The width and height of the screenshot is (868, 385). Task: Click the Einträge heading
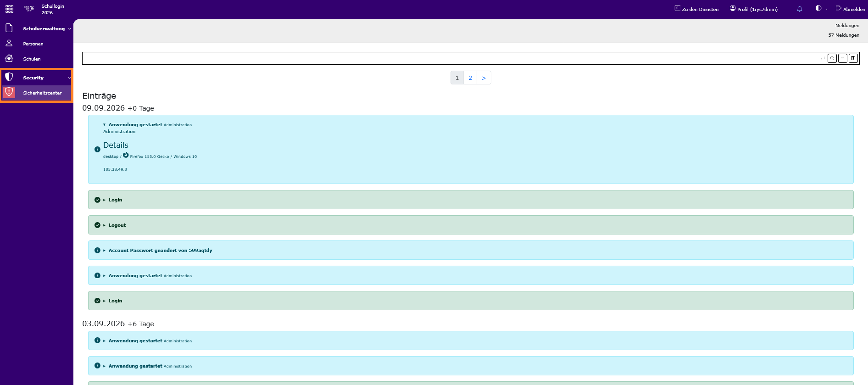[x=99, y=96]
